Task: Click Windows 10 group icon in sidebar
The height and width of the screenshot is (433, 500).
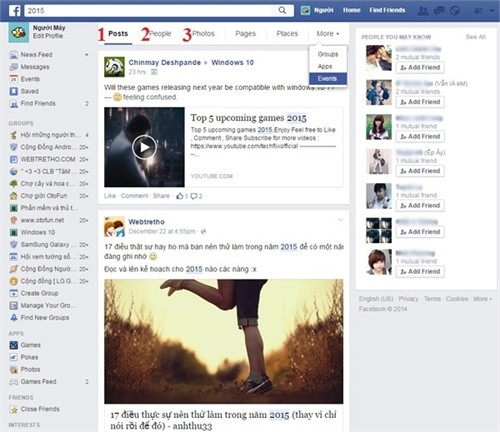Action: pyautogui.click(x=13, y=232)
